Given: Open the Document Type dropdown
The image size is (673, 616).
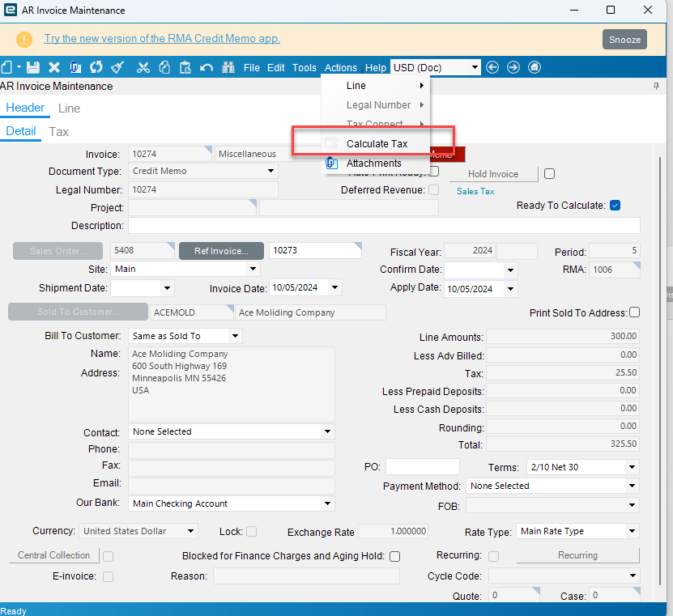Looking at the screenshot, I should 270,172.
